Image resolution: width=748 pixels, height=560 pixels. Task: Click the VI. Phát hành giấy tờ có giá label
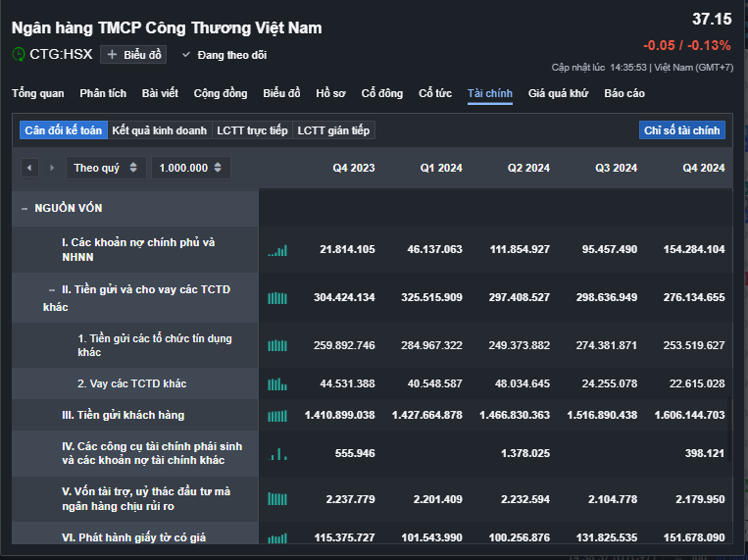pos(133,537)
